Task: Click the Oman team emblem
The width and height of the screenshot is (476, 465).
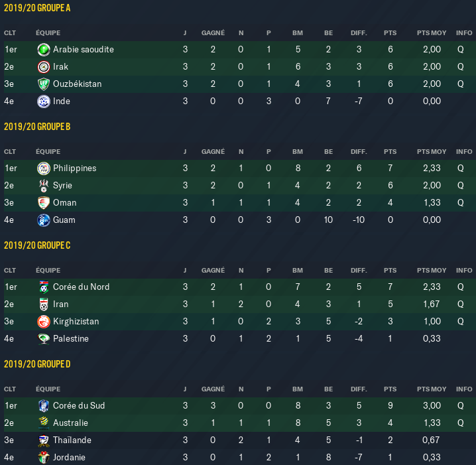Action: [x=43, y=203]
